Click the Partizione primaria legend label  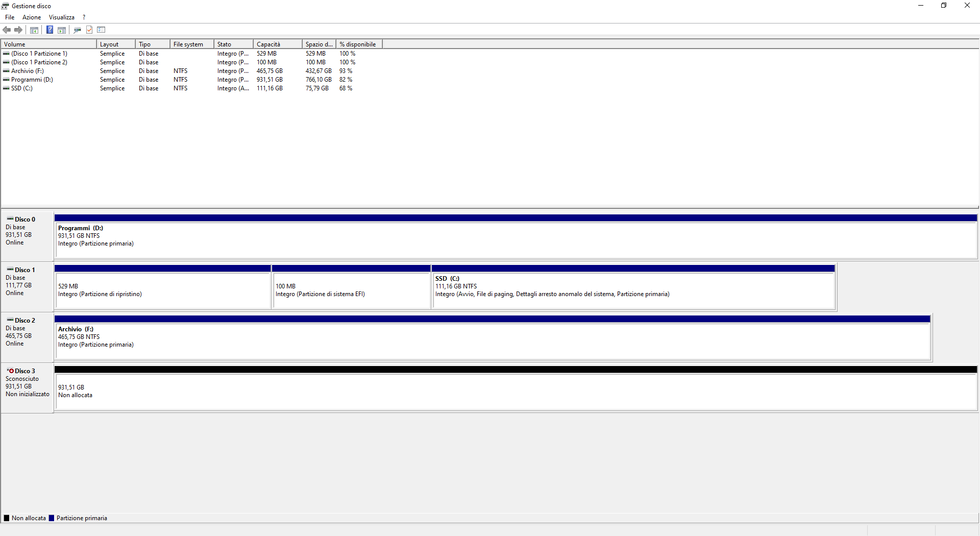coord(82,518)
